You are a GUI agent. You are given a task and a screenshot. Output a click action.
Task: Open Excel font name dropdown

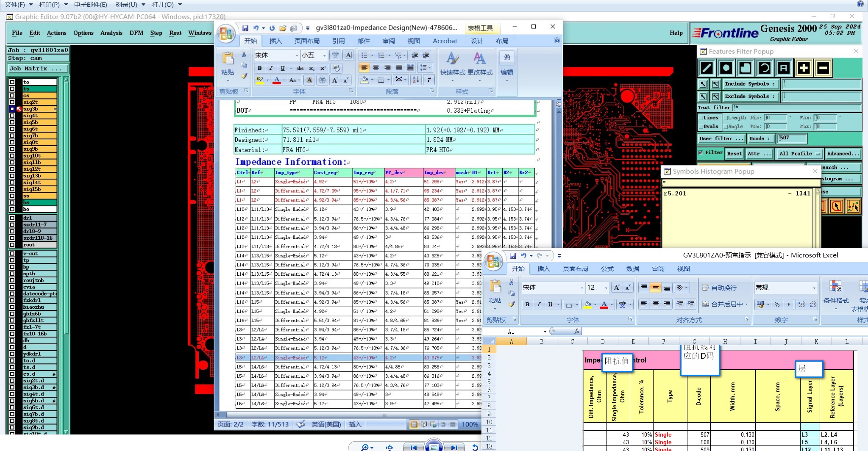(x=582, y=288)
